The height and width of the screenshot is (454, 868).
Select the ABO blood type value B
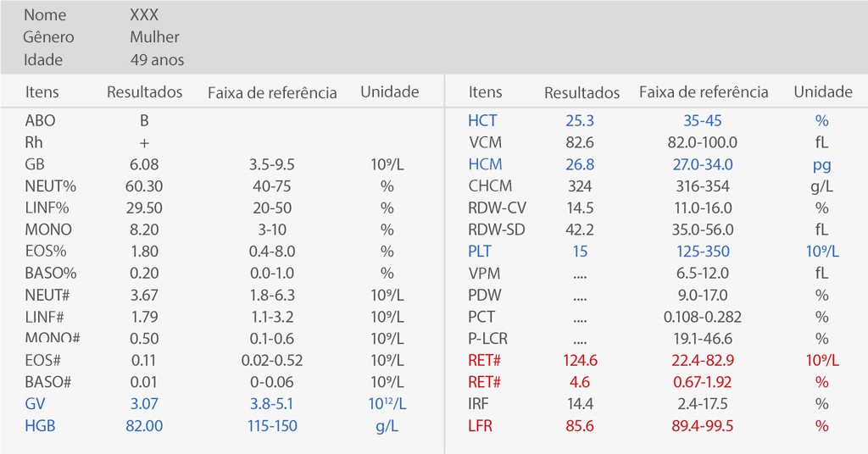pyautogui.click(x=144, y=121)
